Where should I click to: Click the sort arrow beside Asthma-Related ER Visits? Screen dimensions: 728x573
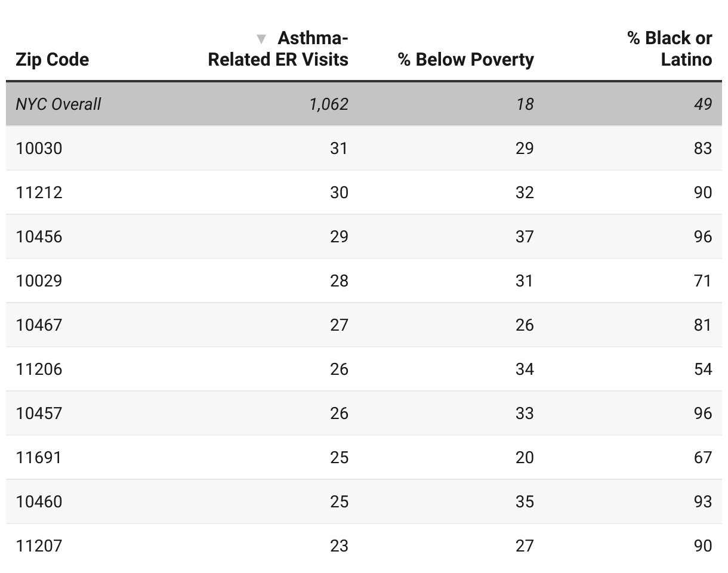coord(261,39)
